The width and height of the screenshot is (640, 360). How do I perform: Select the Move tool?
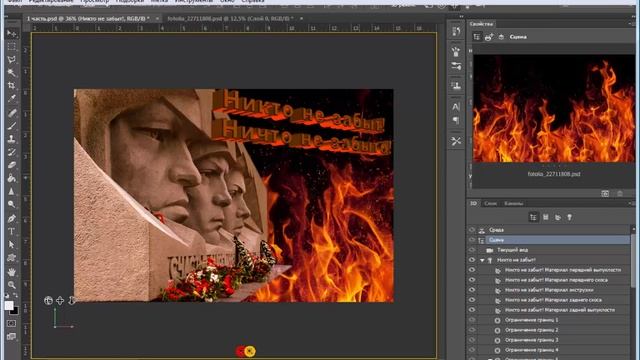point(11,33)
